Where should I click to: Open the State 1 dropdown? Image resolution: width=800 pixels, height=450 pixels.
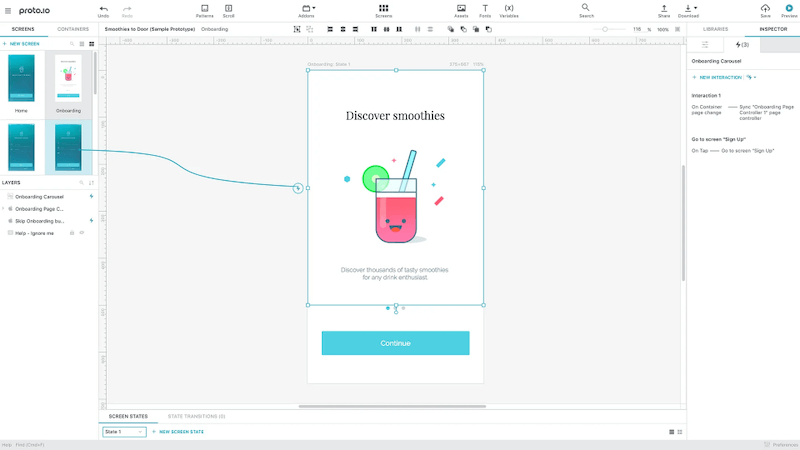[124, 431]
